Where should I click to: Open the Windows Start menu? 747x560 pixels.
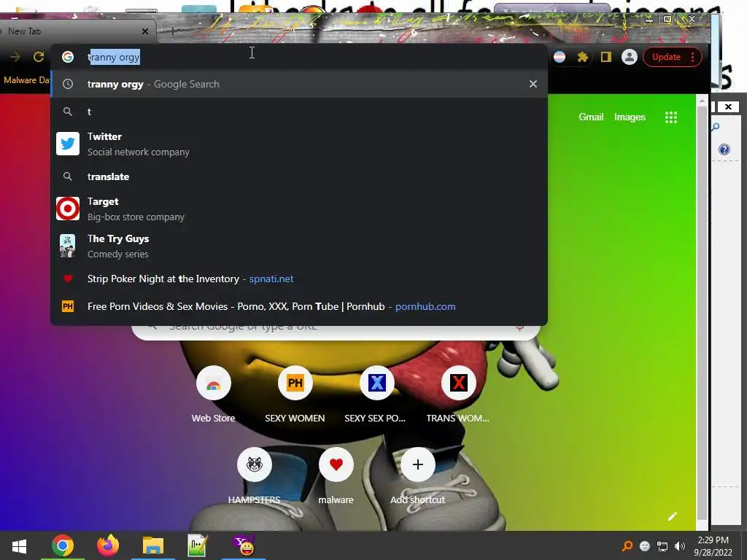(x=19, y=545)
